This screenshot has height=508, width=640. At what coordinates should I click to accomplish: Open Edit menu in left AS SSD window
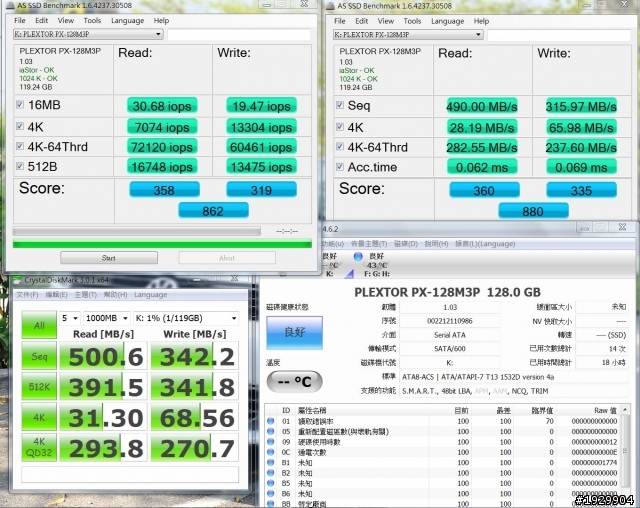click(42, 20)
